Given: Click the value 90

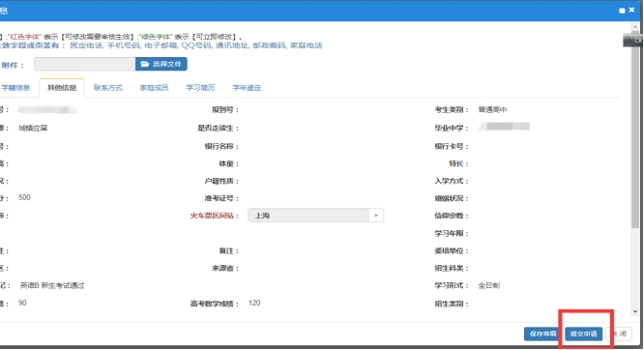Looking at the screenshot, I should pyautogui.click(x=22, y=303).
